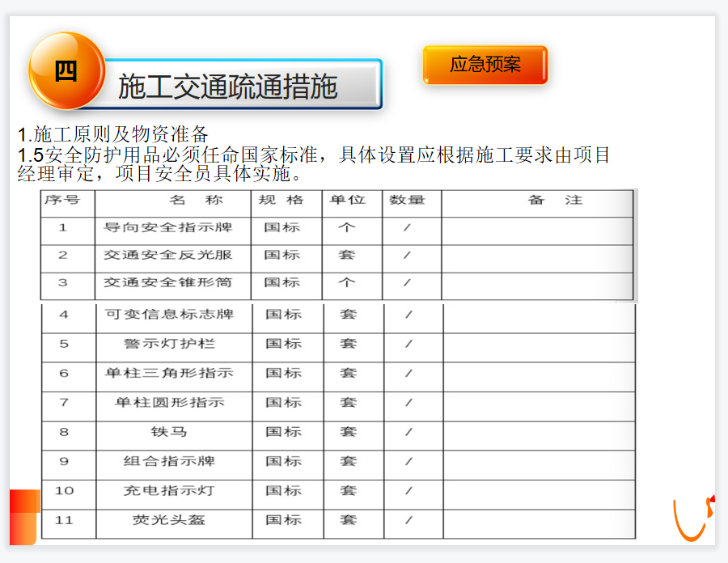Screen dimensions: 728x563
Task: Select the 警示灯护栏 table cell
Action: coord(169,344)
